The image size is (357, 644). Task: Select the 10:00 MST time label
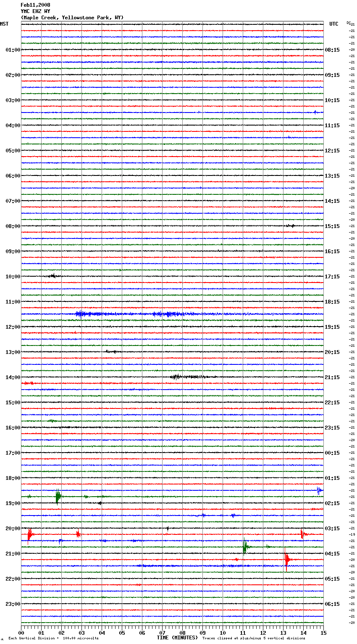(x=13, y=277)
